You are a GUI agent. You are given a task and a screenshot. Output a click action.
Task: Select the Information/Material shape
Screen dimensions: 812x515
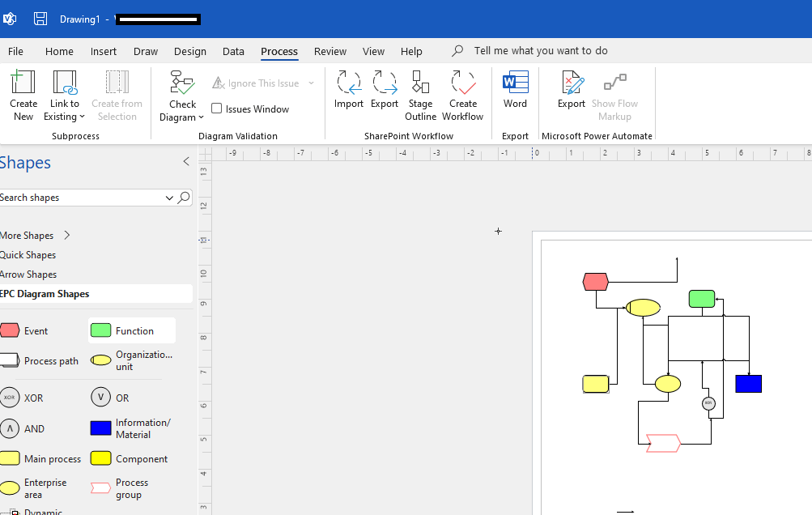click(131, 428)
